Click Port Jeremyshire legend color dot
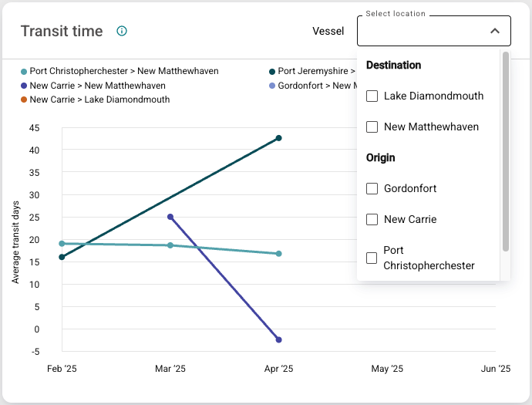Image resolution: width=532 pixels, height=405 pixels. coord(272,72)
